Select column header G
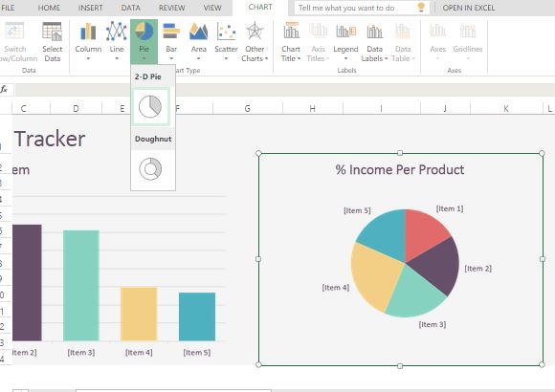 [x=248, y=108]
